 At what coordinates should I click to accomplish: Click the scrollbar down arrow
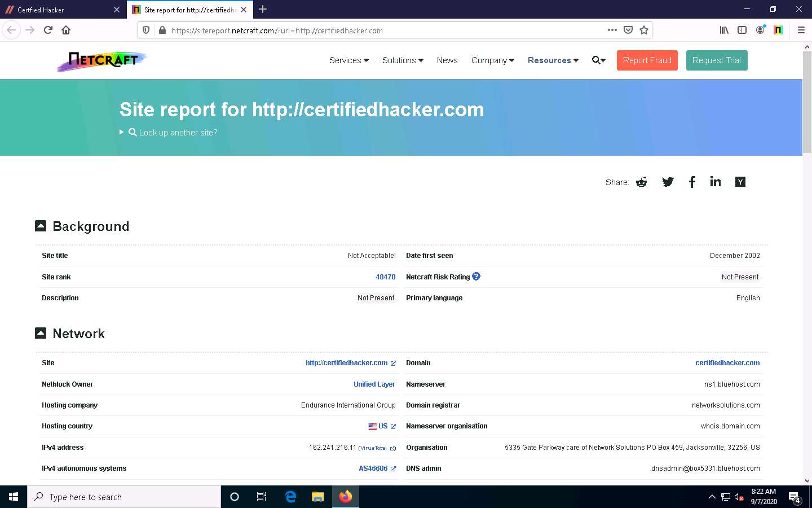[807, 480]
